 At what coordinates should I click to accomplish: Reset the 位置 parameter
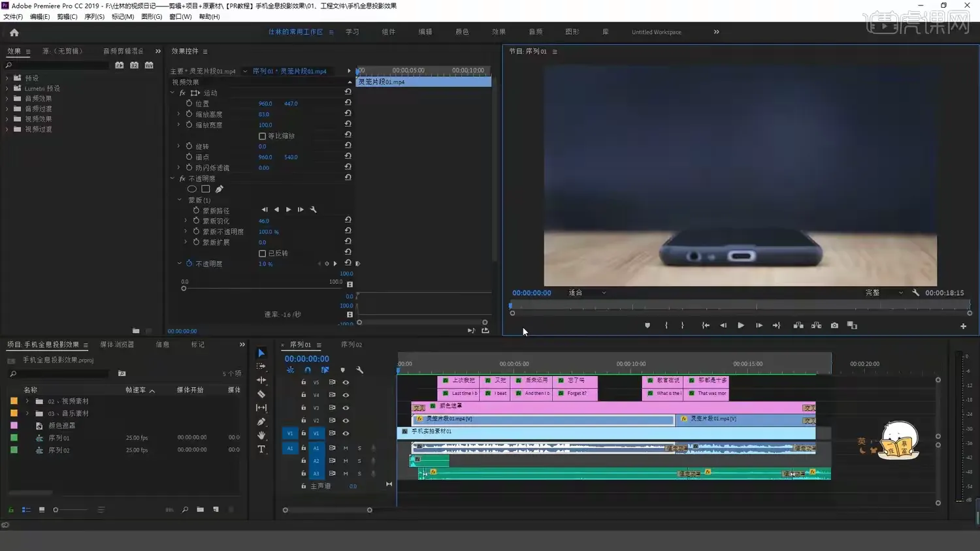point(348,102)
